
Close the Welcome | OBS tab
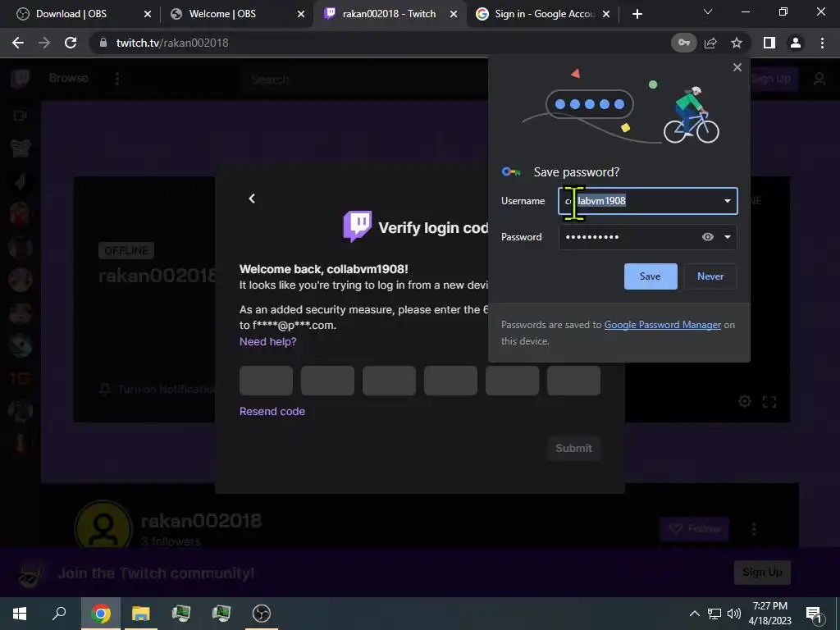[300, 14]
